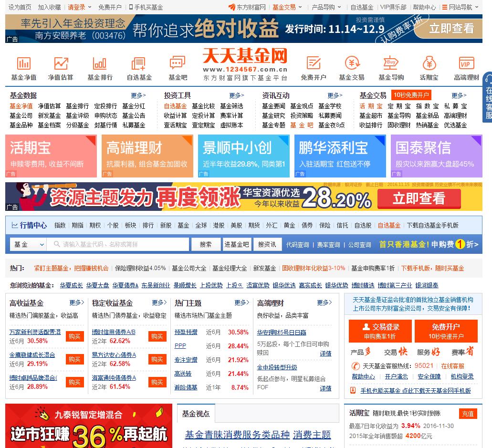
Task: Click 购买 for 博时信用债券A/B
Action: pyautogui.click(x=157, y=336)
